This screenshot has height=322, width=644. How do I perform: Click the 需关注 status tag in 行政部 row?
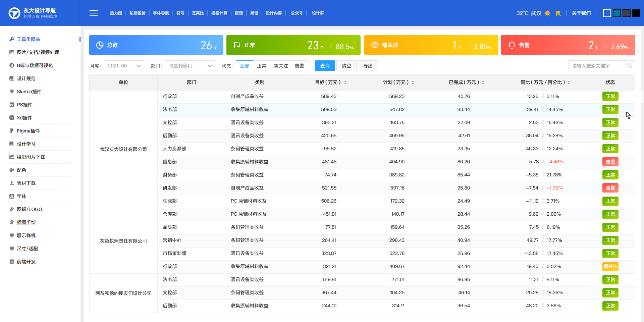coord(610,266)
